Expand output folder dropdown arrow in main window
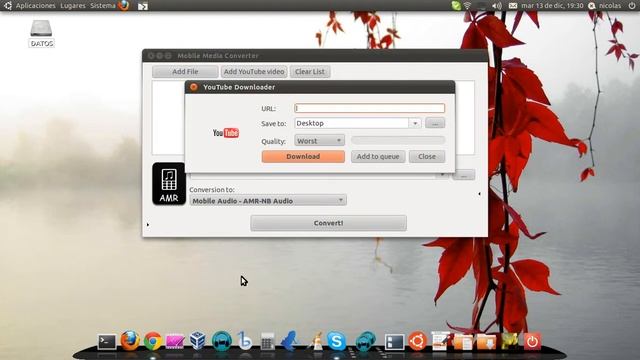Screen dimensions: 640x360 (442, 175)
